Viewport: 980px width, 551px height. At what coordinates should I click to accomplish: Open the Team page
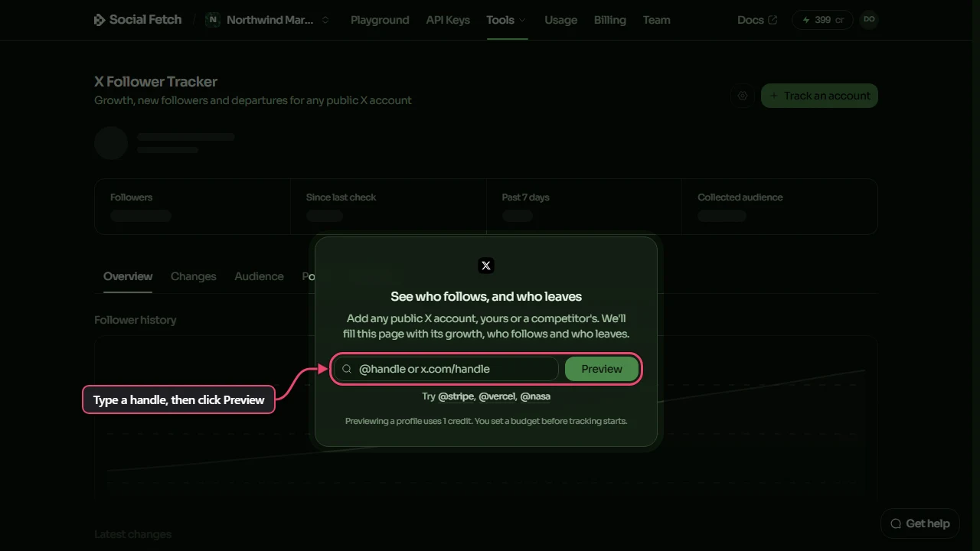coord(656,20)
